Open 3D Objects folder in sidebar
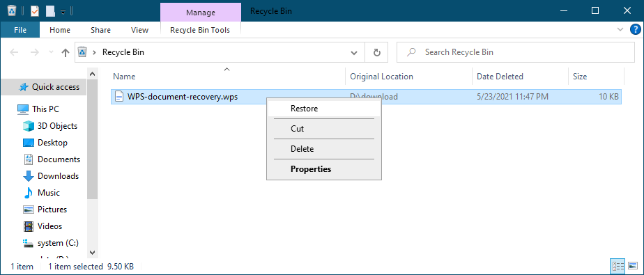This screenshot has width=644, height=275. click(x=57, y=126)
